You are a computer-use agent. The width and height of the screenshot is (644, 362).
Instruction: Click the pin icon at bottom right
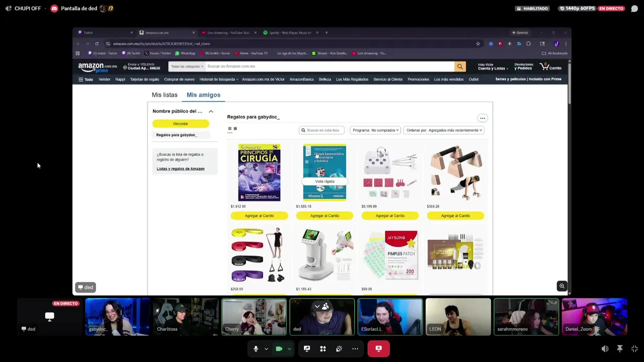coord(620,348)
